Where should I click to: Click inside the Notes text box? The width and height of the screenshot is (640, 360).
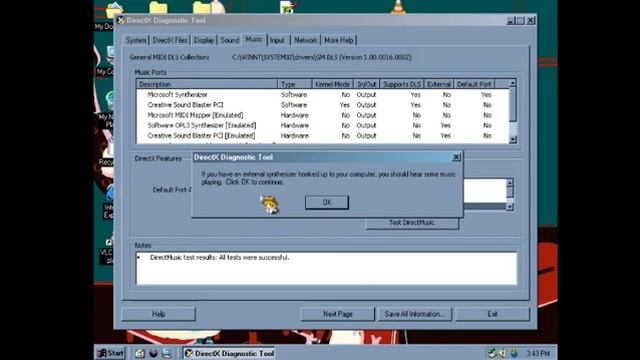[x=326, y=268]
